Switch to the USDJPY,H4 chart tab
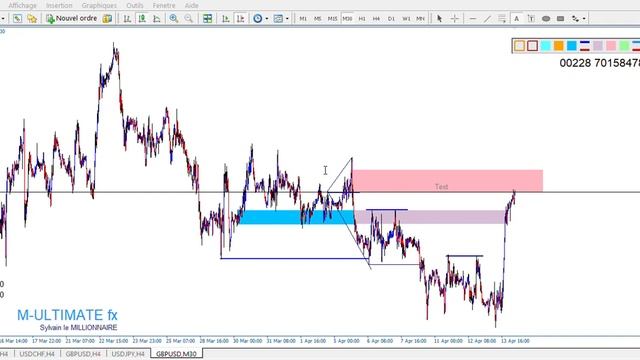 coord(128,354)
